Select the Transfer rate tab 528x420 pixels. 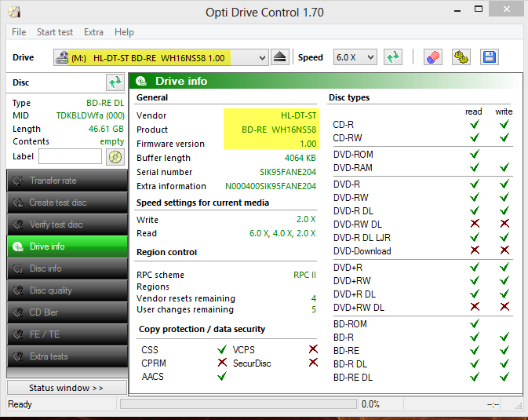67,181
